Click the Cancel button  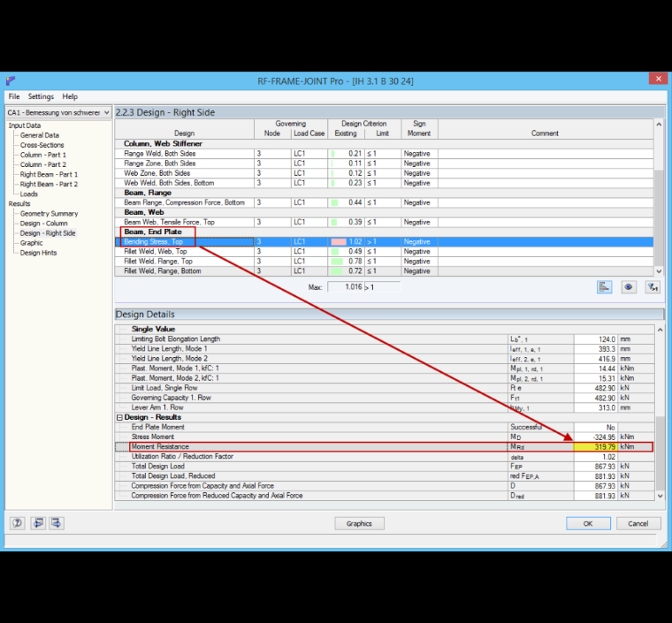coord(638,523)
